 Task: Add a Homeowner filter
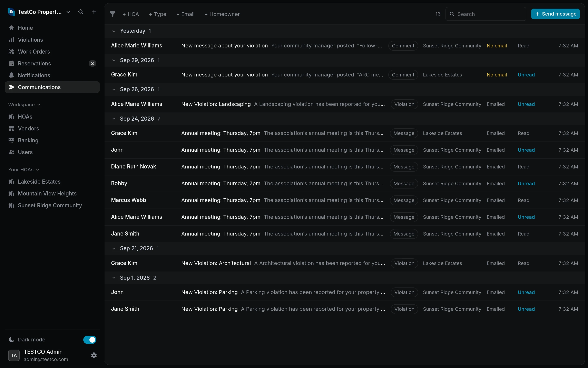(222, 14)
